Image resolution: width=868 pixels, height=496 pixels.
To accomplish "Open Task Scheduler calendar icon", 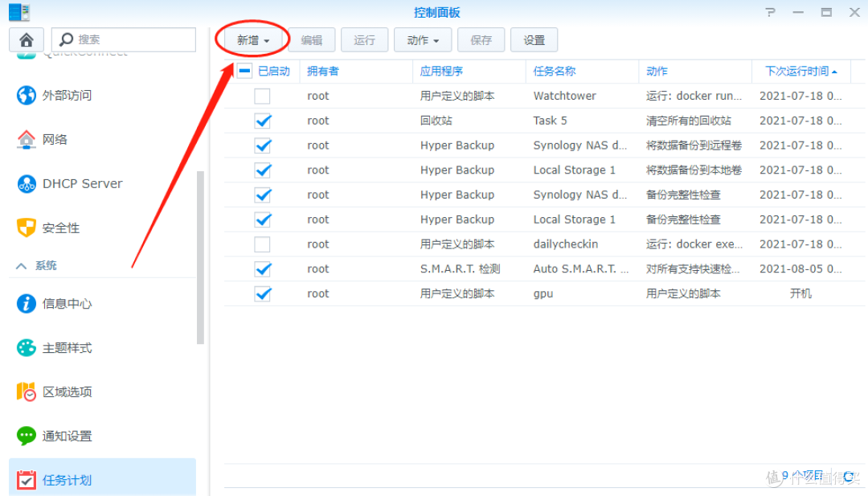I will [26, 480].
